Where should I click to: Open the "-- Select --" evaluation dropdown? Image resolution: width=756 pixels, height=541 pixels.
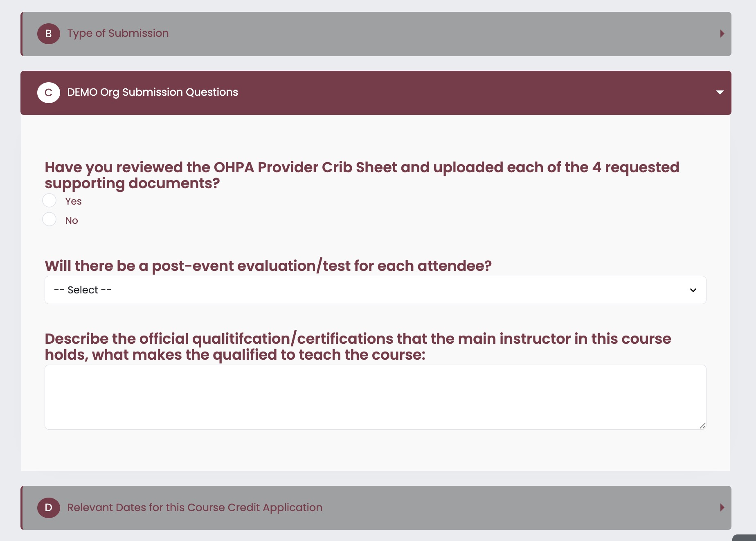pyautogui.click(x=375, y=290)
